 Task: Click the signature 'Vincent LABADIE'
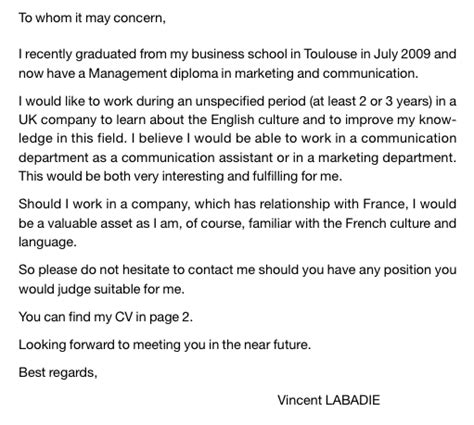click(x=328, y=400)
